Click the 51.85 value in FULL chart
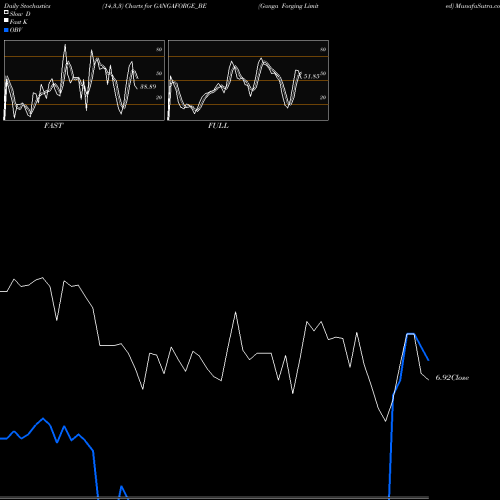Viewport: 500px width, 500px height. (311, 76)
